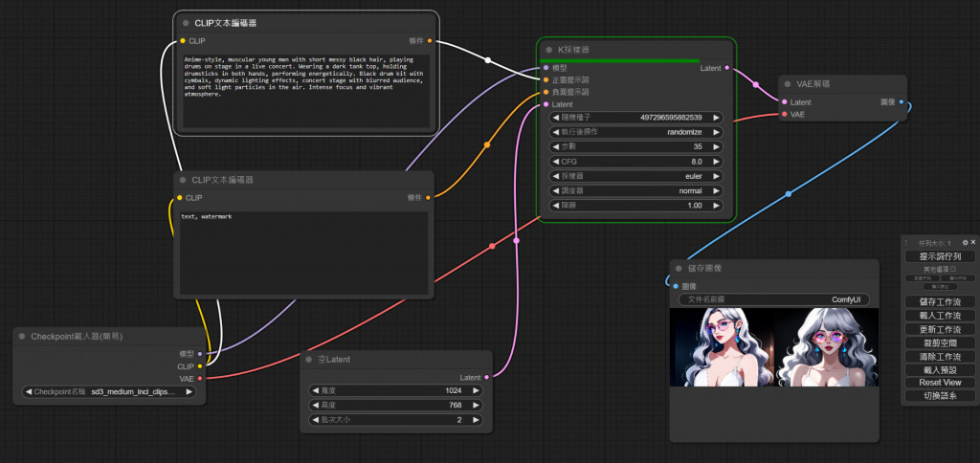Increase 步數 with its right arrow
The height and width of the screenshot is (463, 980).
click(x=716, y=146)
